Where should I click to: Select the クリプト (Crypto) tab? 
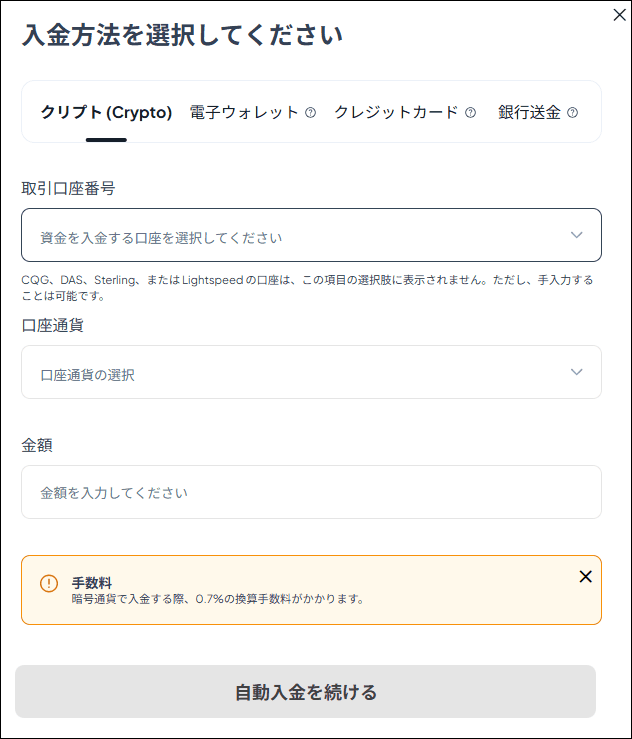106,113
